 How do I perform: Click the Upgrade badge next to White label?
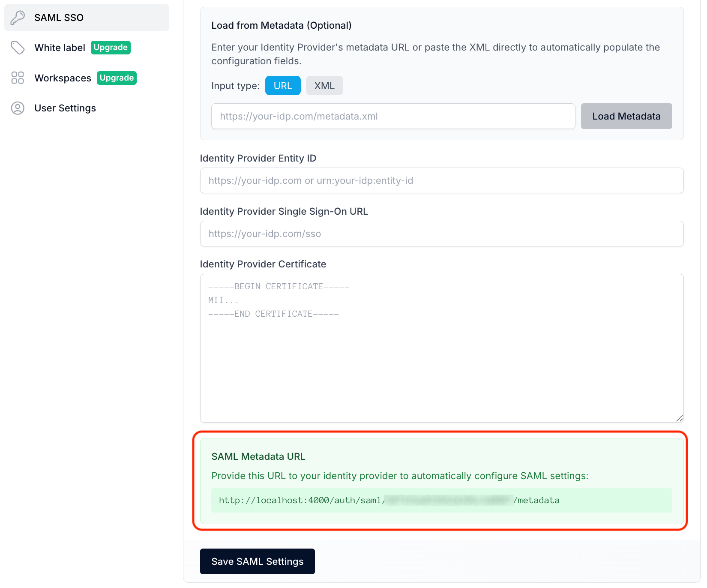pos(111,48)
